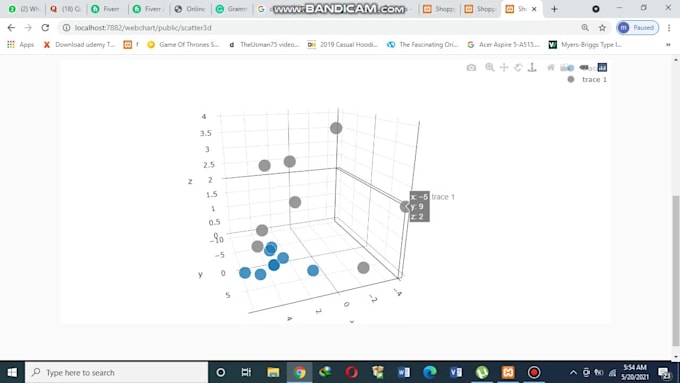Select the turntable rotation anchor icon
Screen dimensions: 680x383
(532, 67)
